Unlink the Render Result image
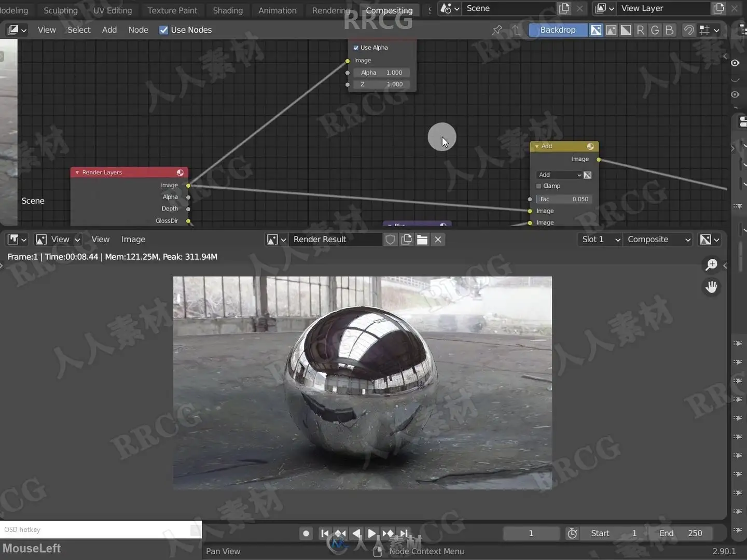The height and width of the screenshot is (560, 747). [438, 240]
